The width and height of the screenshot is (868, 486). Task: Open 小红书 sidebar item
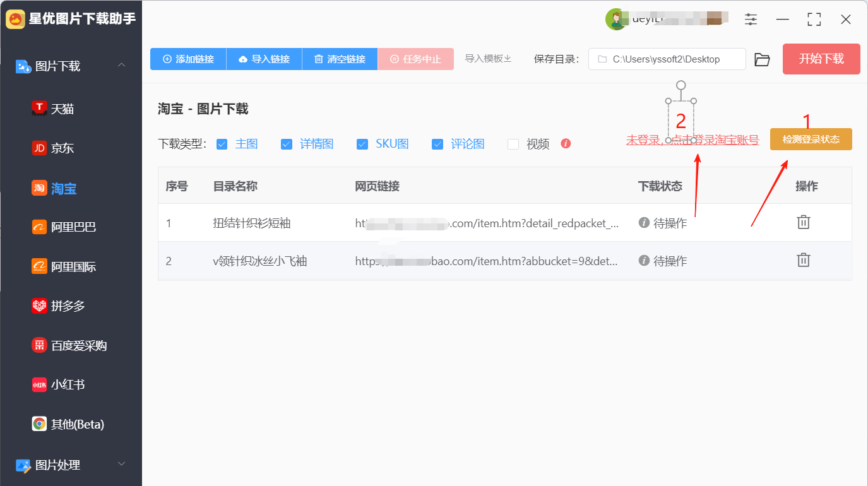tap(71, 384)
